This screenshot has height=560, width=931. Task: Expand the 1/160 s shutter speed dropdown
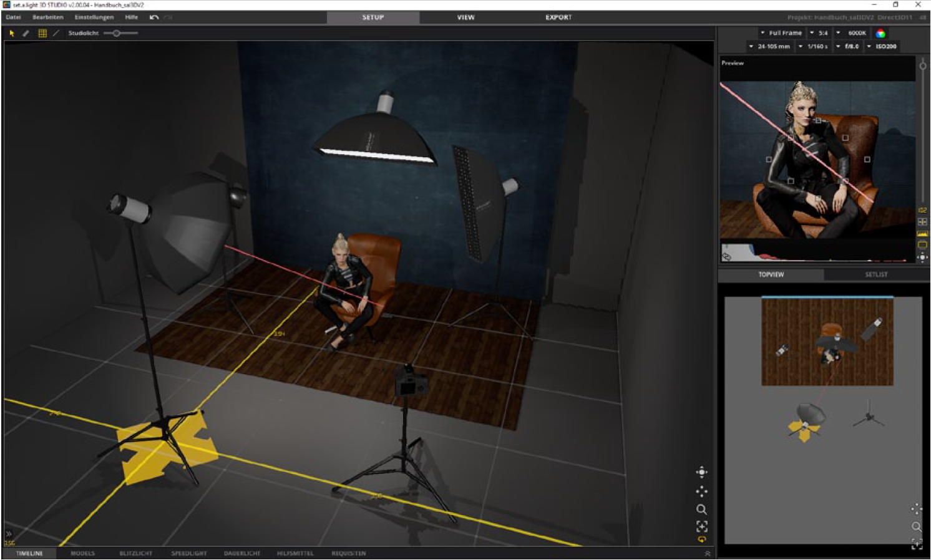point(814,47)
